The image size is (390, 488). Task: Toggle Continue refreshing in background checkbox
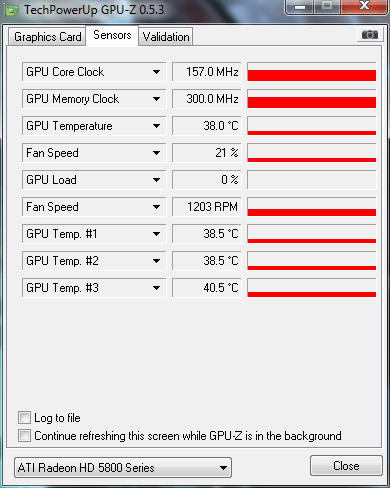tap(24, 436)
